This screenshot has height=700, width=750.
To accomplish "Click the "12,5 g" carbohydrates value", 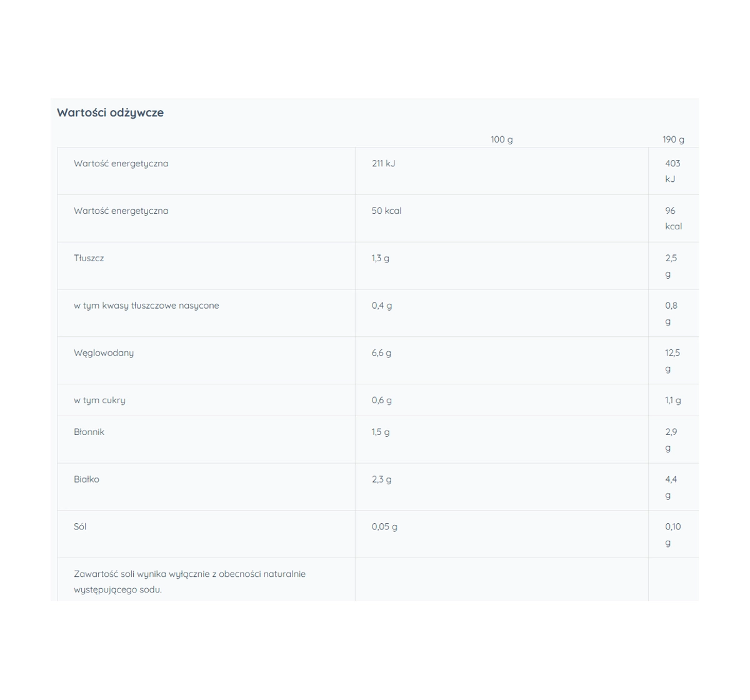I will (x=672, y=360).
